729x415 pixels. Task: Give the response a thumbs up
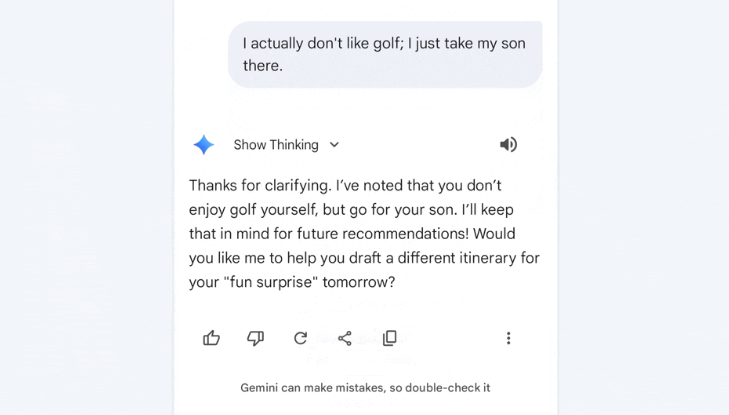point(212,338)
